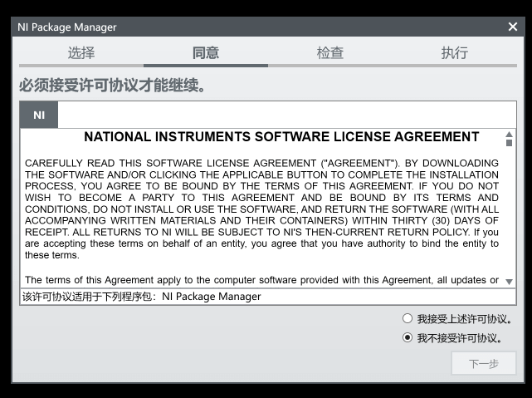This screenshot has height=398, width=532.
Task: Choose 我不接受许可协议 radio button
Action: (x=408, y=337)
